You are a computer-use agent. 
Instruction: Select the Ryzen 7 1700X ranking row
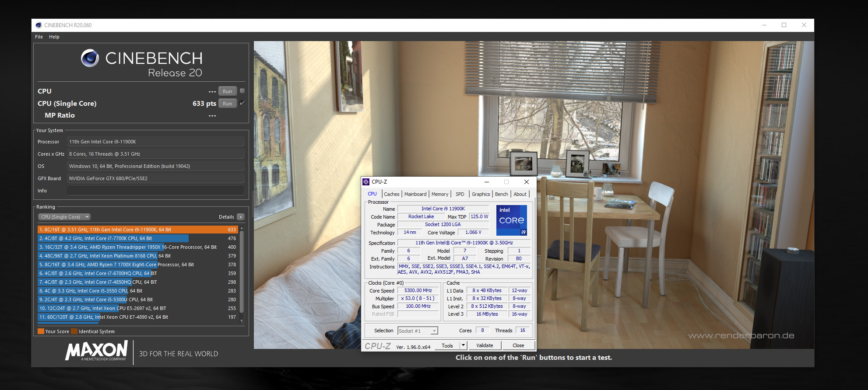tap(137, 265)
